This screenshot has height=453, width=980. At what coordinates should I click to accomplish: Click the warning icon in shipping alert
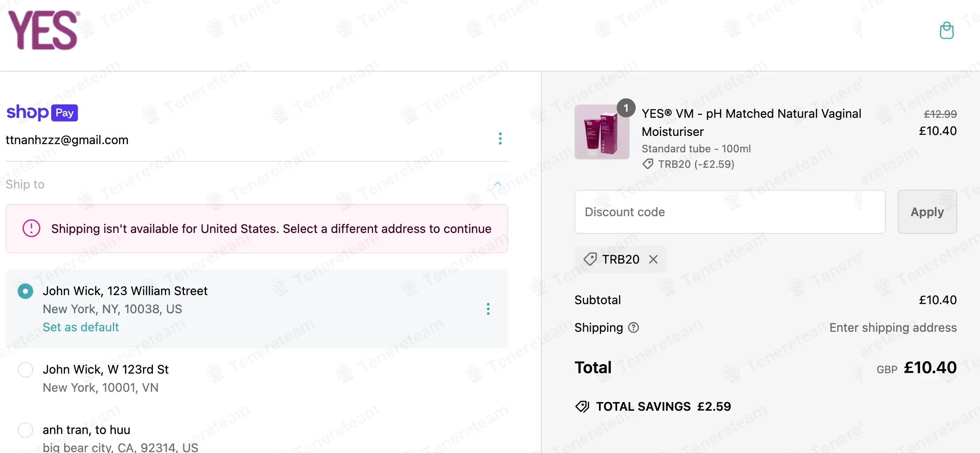point(31,228)
